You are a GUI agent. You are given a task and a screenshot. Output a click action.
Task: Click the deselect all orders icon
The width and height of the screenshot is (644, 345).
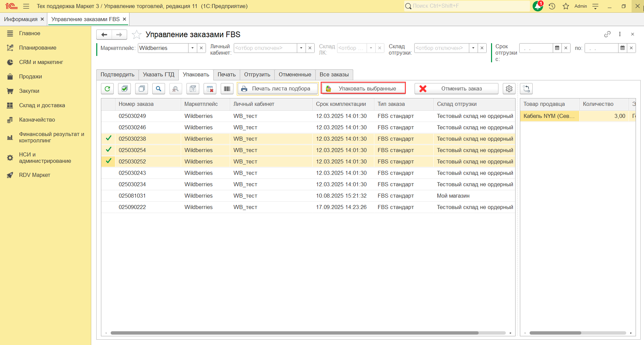(x=142, y=89)
